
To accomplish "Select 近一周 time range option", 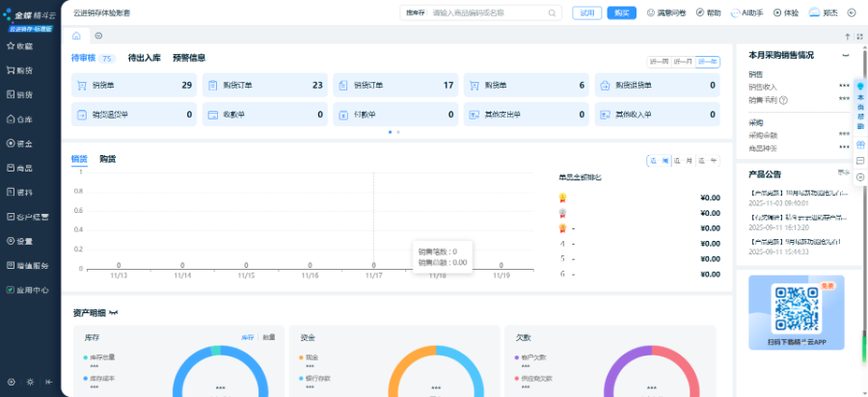I will pos(659,62).
